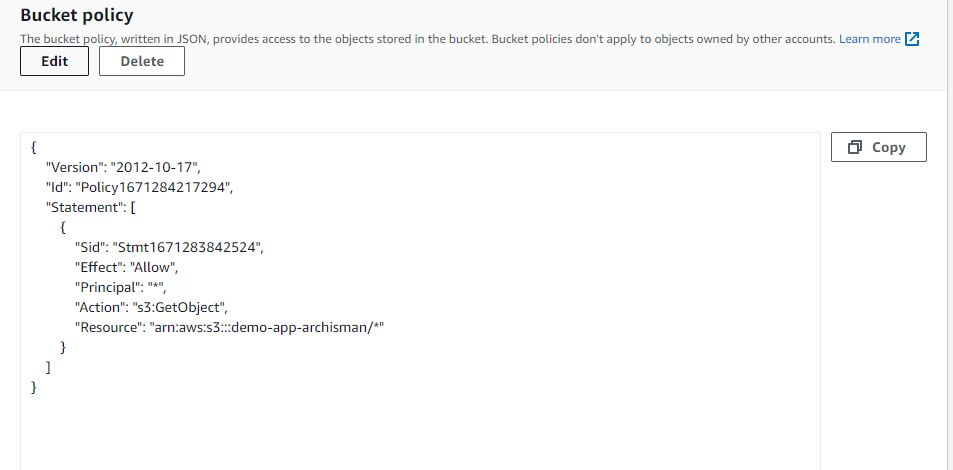Open the Learn more link
The width and height of the screenshot is (953, 470).
[x=870, y=39]
